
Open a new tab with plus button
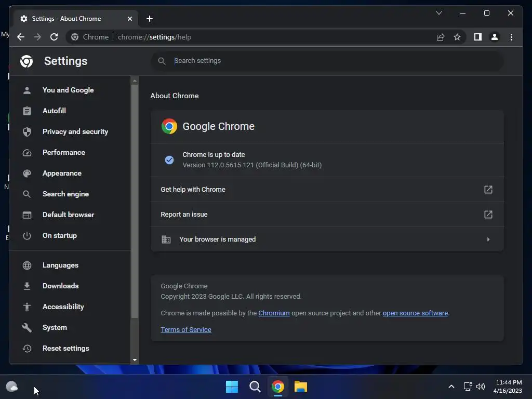pos(150,19)
